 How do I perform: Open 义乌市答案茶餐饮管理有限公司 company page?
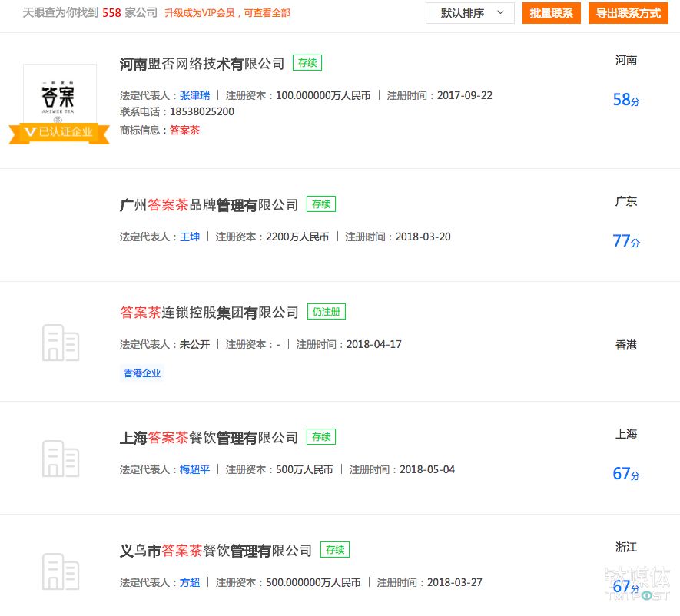pyautogui.click(x=216, y=551)
